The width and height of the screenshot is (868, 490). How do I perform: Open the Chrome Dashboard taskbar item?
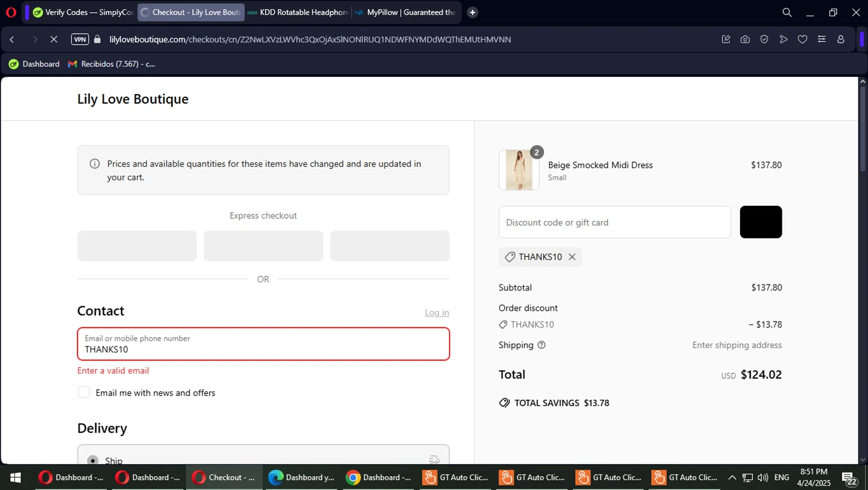[x=378, y=477]
